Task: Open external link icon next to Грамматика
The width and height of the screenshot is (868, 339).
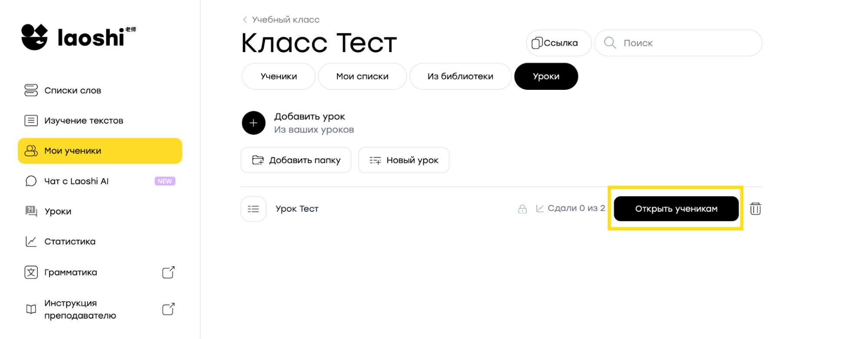Action: pyautogui.click(x=168, y=272)
